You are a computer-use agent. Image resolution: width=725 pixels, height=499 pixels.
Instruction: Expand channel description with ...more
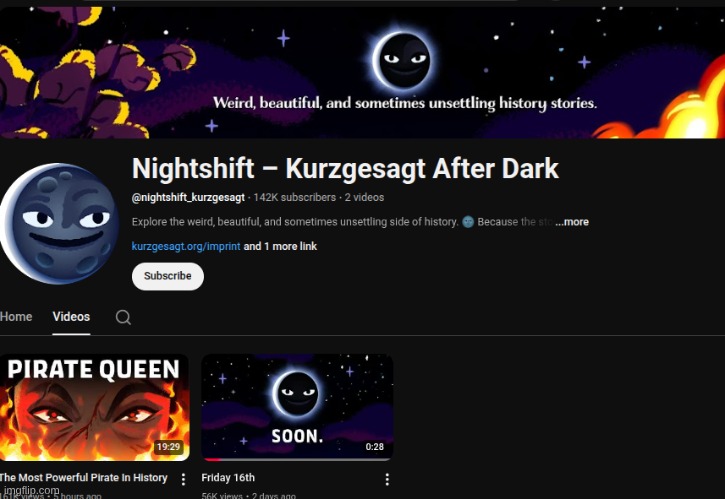572,222
